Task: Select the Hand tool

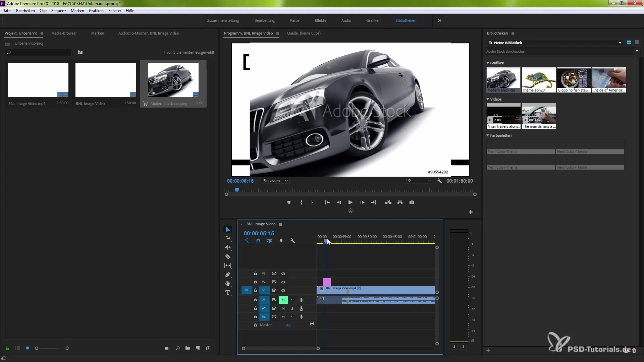Action: (x=228, y=284)
